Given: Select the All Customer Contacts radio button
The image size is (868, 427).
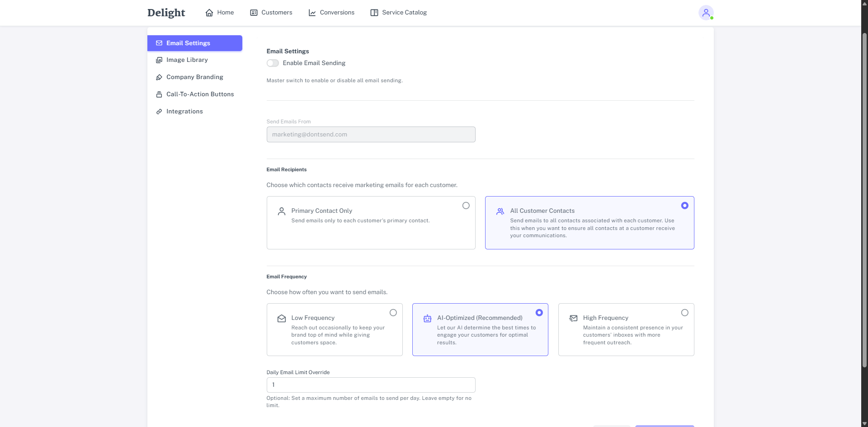Looking at the screenshot, I should pyautogui.click(x=684, y=206).
